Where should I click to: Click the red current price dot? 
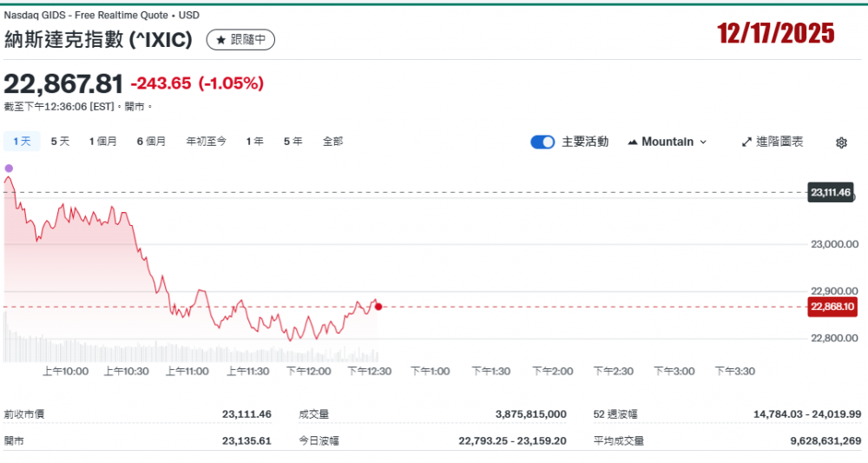point(378,307)
